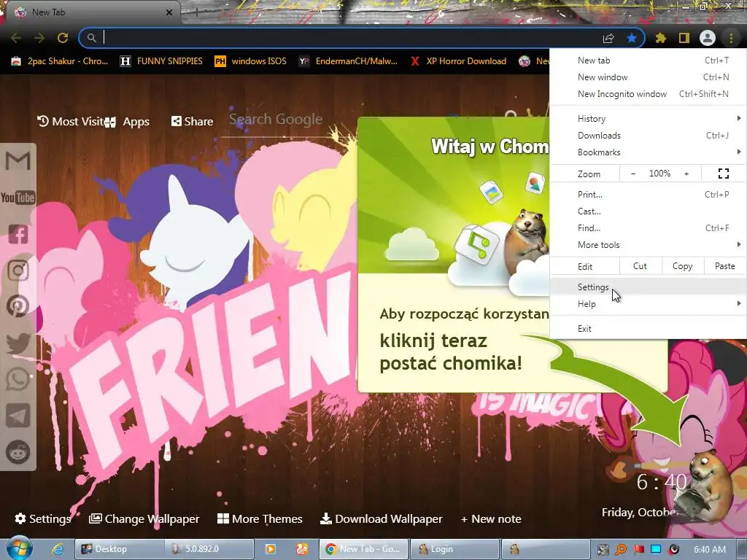Open Gmail icon in left sidebar
The width and height of the screenshot is (747, 560).
(x=18, y=160)
